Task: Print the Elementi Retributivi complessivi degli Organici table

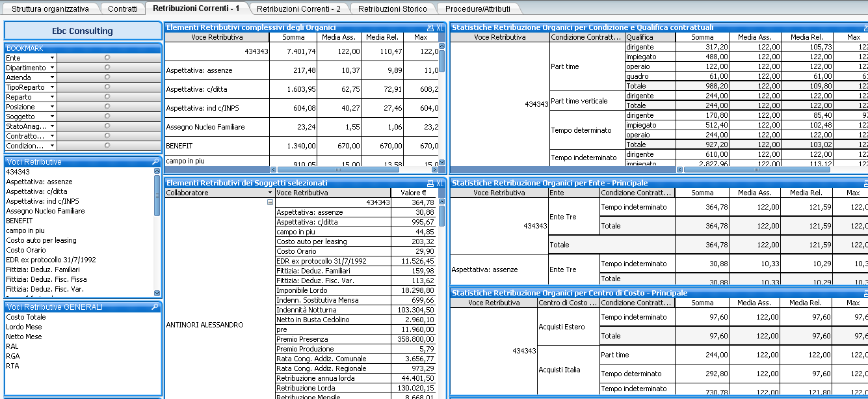Action: pos(430,27)
